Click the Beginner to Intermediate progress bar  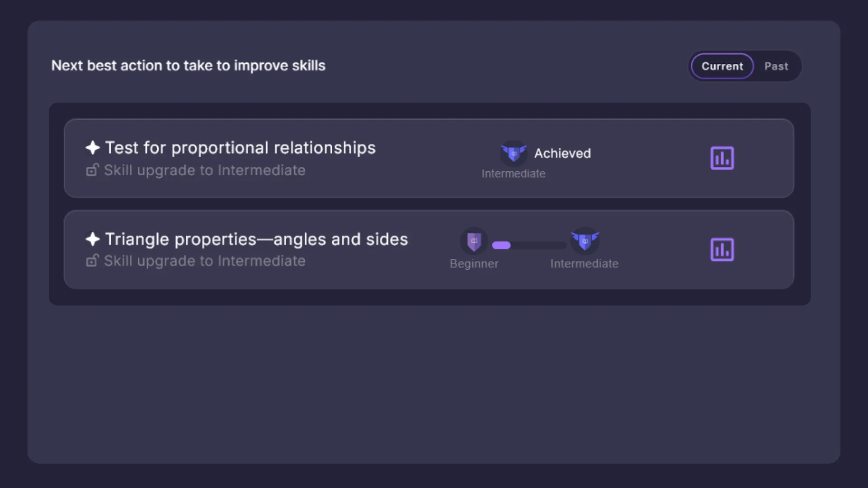(529, 245)
